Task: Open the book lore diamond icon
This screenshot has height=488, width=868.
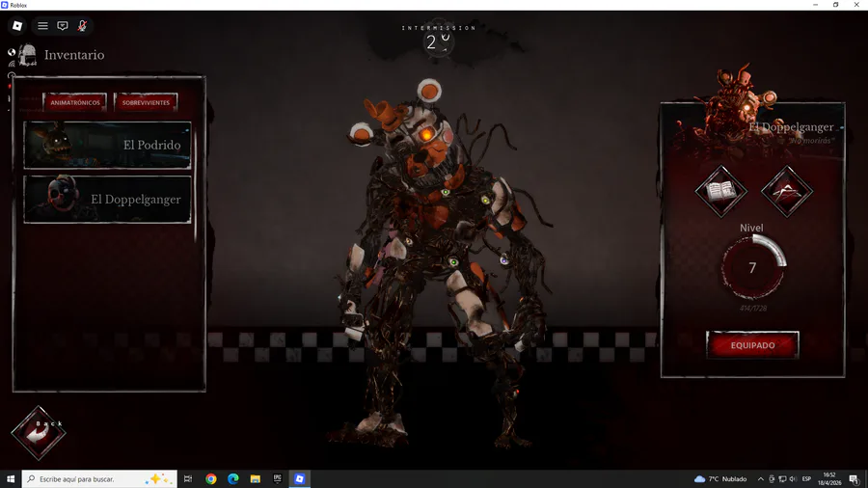Action: [720, 191]
